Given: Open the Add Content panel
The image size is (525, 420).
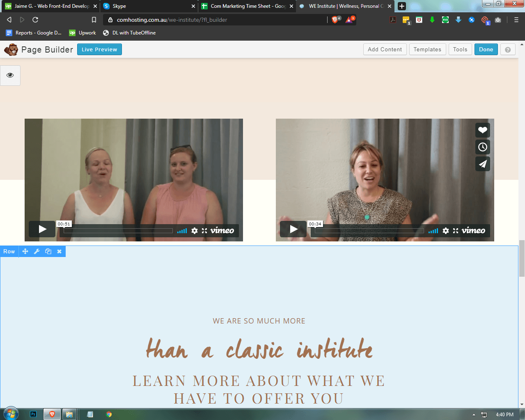Looking at the screenshot, I should tap(385, 49).
